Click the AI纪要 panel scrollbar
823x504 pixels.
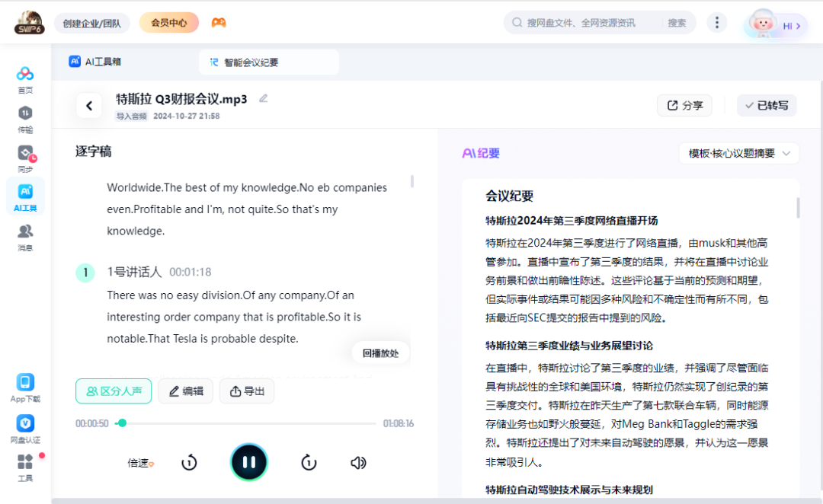tap(799, 208)
